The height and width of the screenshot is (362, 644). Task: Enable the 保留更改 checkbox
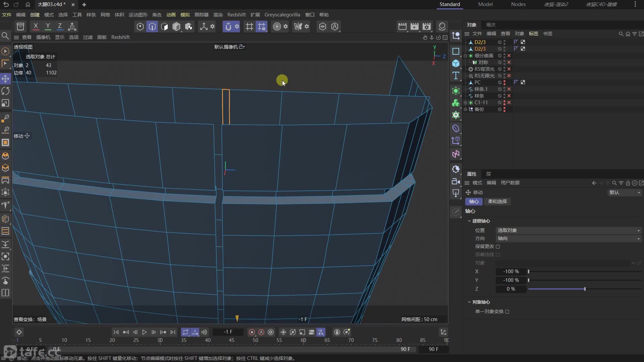tap(498, 246)
